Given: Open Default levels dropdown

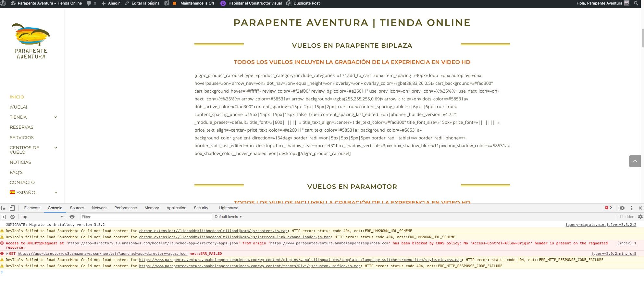Looking at the screenshot, I should click(x=228, y=217).
